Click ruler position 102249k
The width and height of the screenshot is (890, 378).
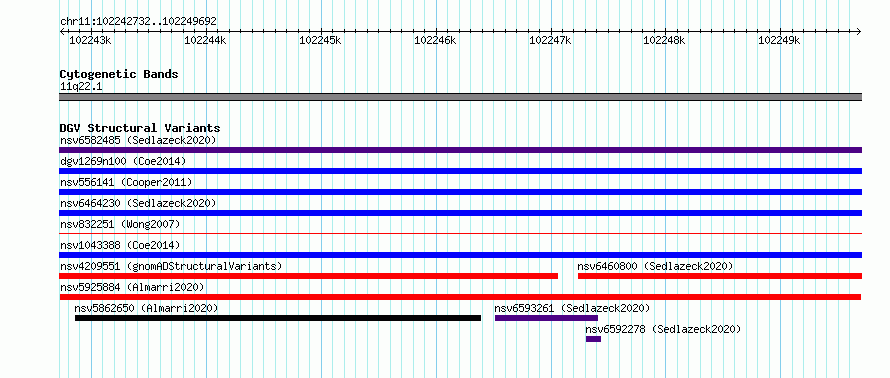pyautogui.click(x=779, y=40)
